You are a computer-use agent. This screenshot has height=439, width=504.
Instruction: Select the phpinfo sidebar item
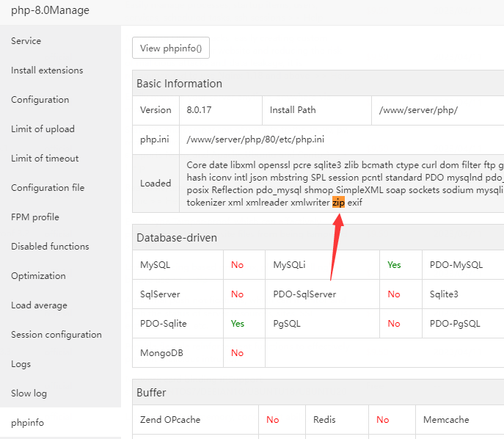27,423
